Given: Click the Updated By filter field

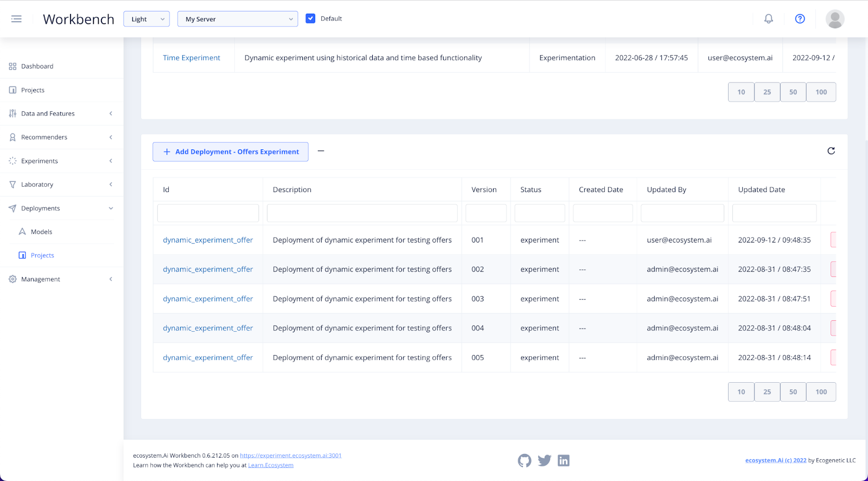Looking at the screenshot, I should pos(682,213).
